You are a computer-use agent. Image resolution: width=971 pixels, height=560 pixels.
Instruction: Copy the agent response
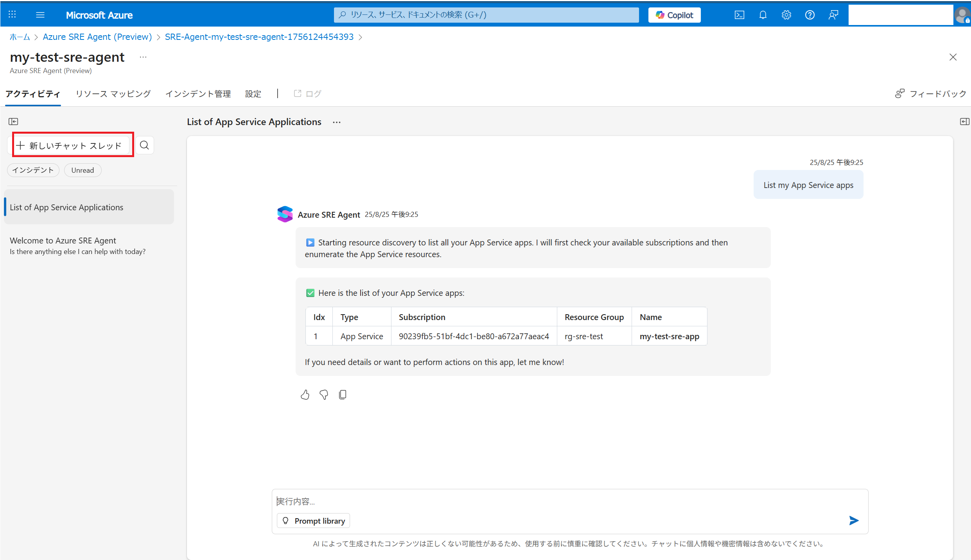pos(343,395)
